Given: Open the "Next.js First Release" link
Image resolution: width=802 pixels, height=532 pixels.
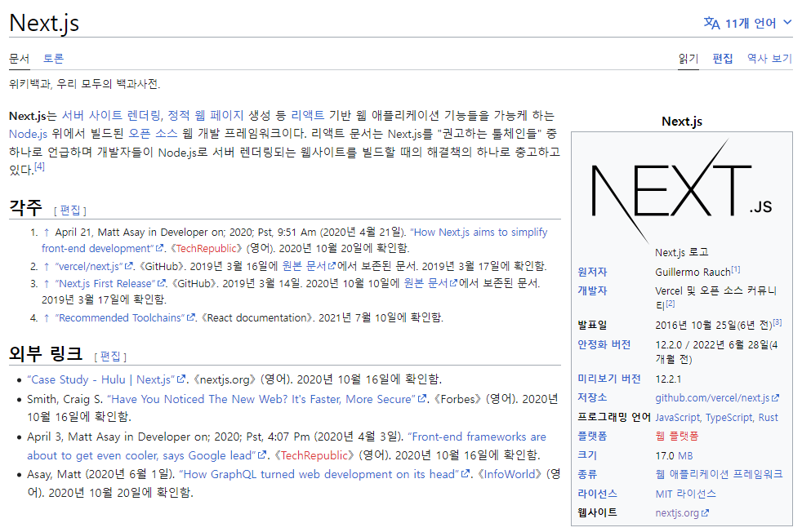Looking at the screenshot, I should (110, 284).
